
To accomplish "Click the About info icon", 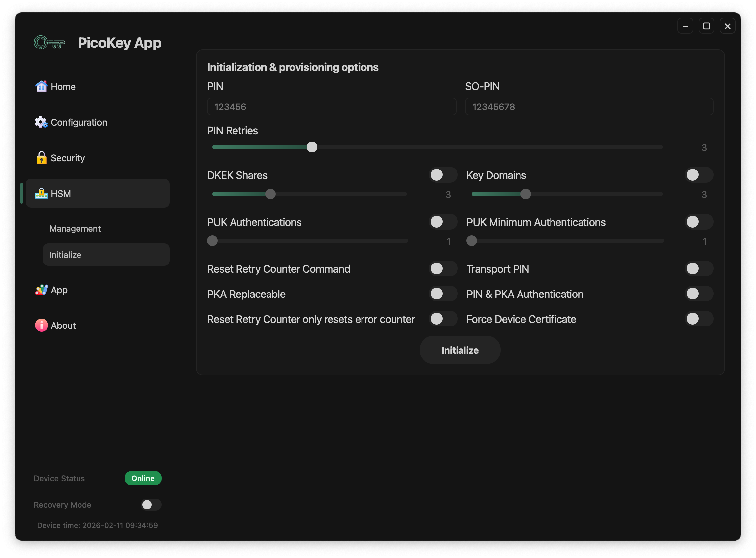I will [41, 325].
